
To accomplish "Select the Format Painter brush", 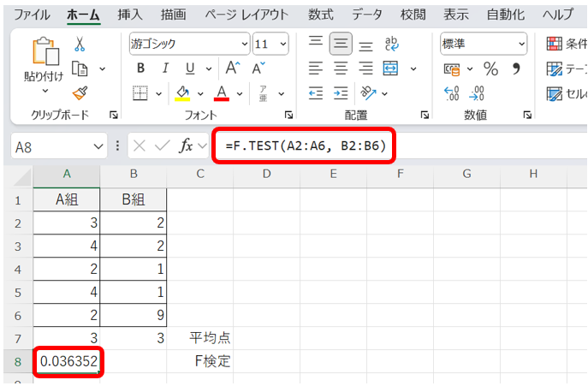I will point(80,93).
